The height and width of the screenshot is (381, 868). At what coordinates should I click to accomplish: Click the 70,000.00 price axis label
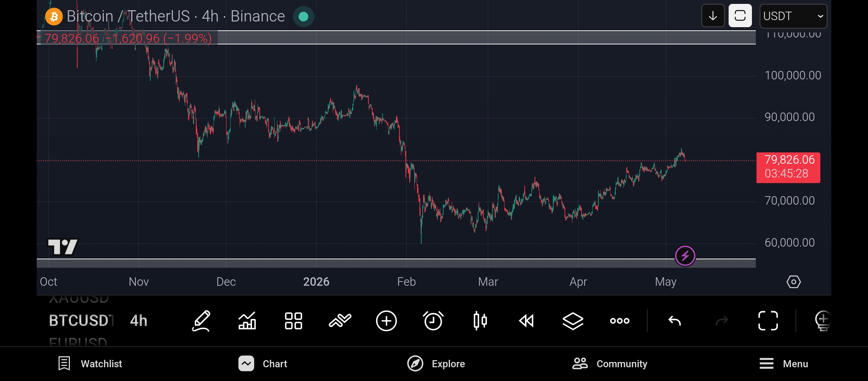pyautogui.click(x=790, y=201)
